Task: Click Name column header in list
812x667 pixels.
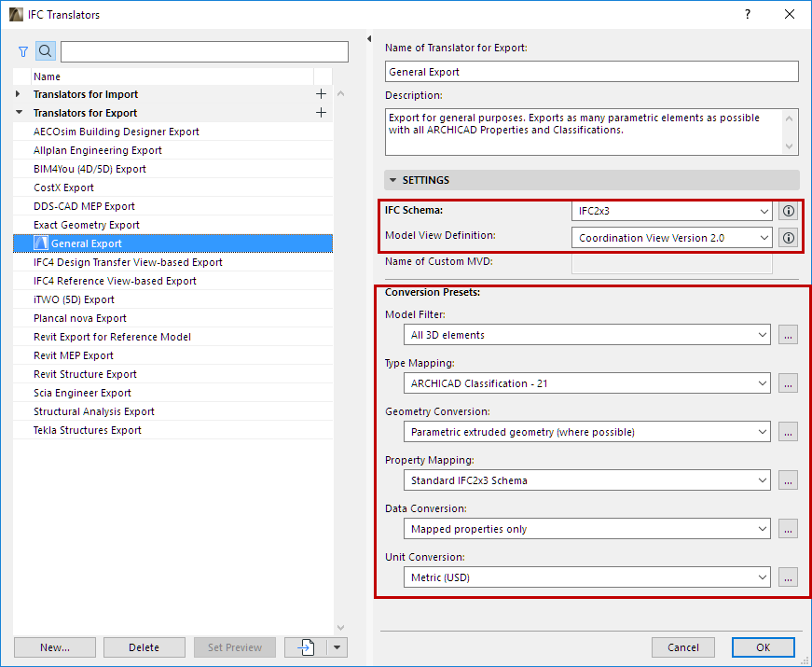Action: 172,76
